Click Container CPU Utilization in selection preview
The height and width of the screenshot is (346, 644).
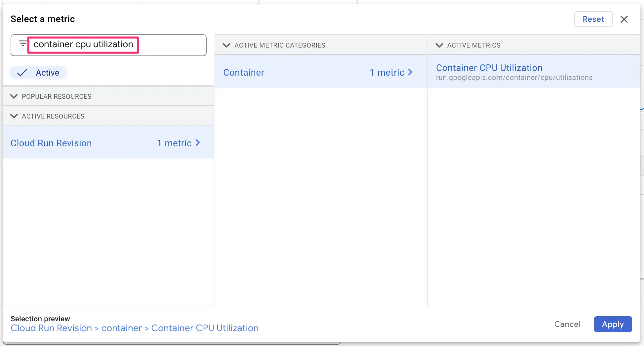(205, 328)
